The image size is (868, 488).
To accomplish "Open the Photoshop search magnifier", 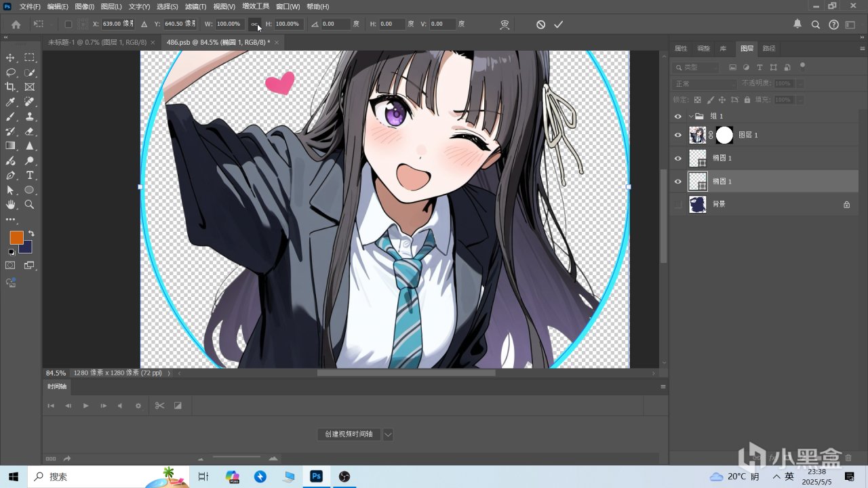I will click(x=816, y=24).
